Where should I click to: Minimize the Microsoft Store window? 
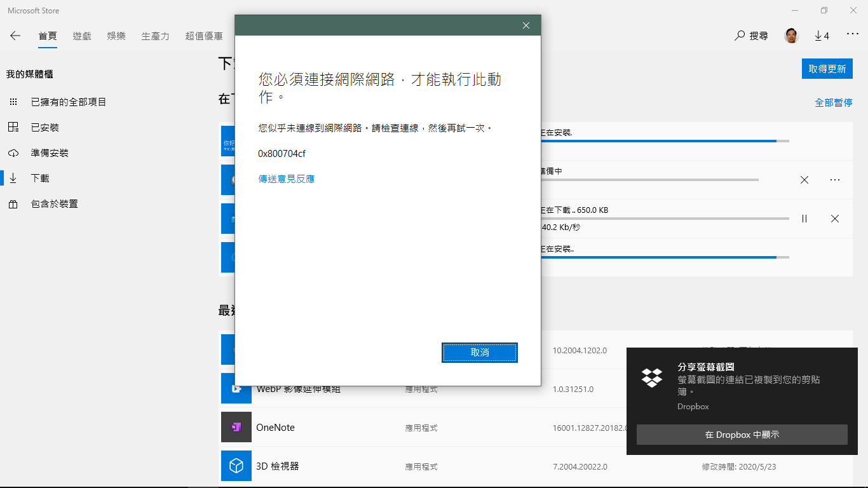point(795,10)
